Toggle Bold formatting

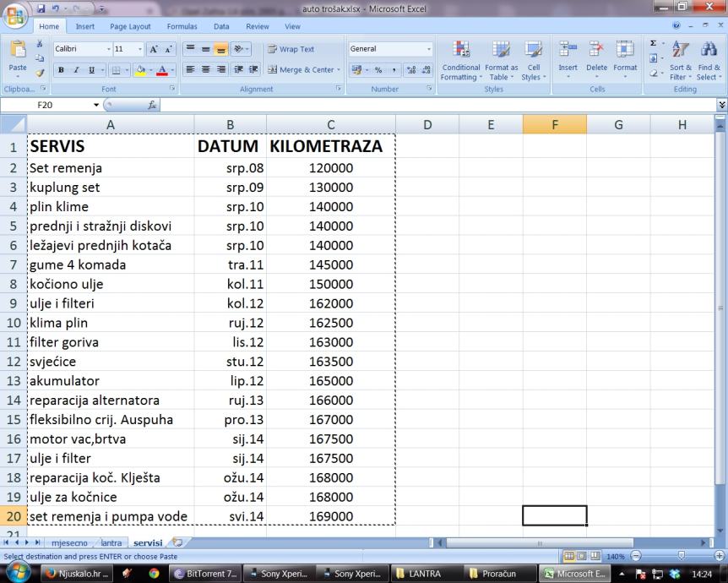pos(62,70)
